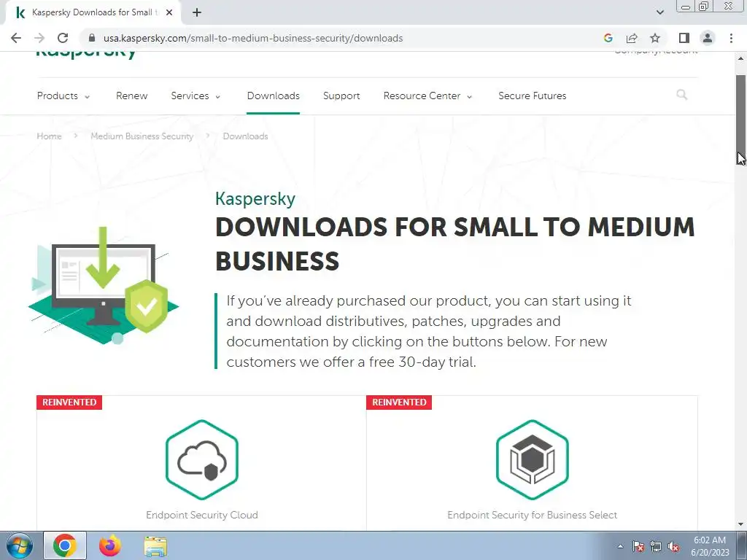
Task: Reload the Kaspersky downloads page
Action: [63, 38]
